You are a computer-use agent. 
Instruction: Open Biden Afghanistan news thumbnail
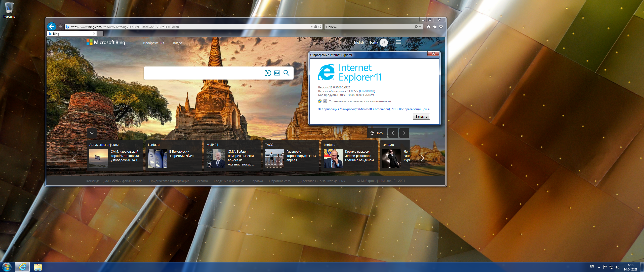[216, 158]
